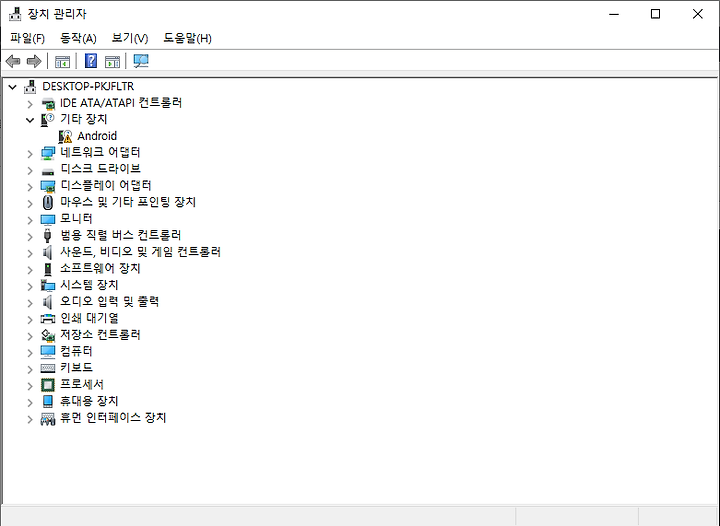Select the 휴대용 장치 label
Screen dimensions: 720x526
[89, 401]
